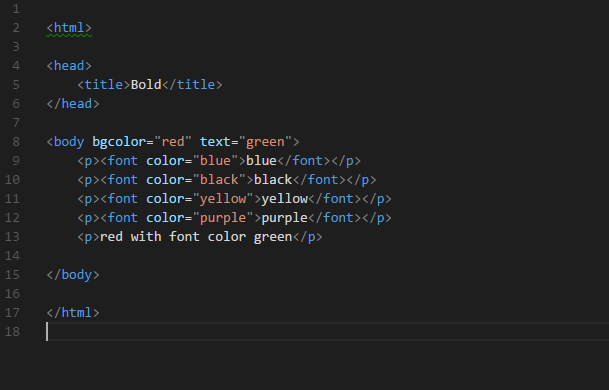Click line number 8 in the gutter
Image resolution: width=609 pixels, height=390 pixels.
coord(16,142)
